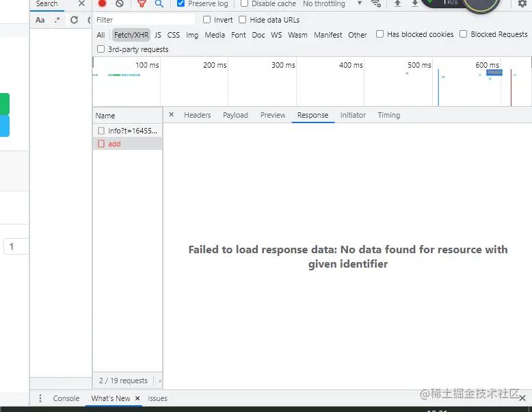The image size is (532, 412).
Task: Click the blue overview selection bar
Action: tap(494, 73)
